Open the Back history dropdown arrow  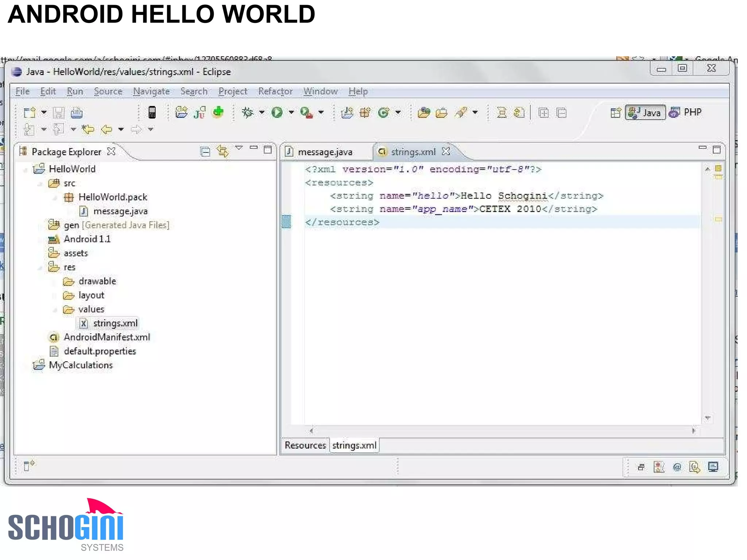[121, 129]
